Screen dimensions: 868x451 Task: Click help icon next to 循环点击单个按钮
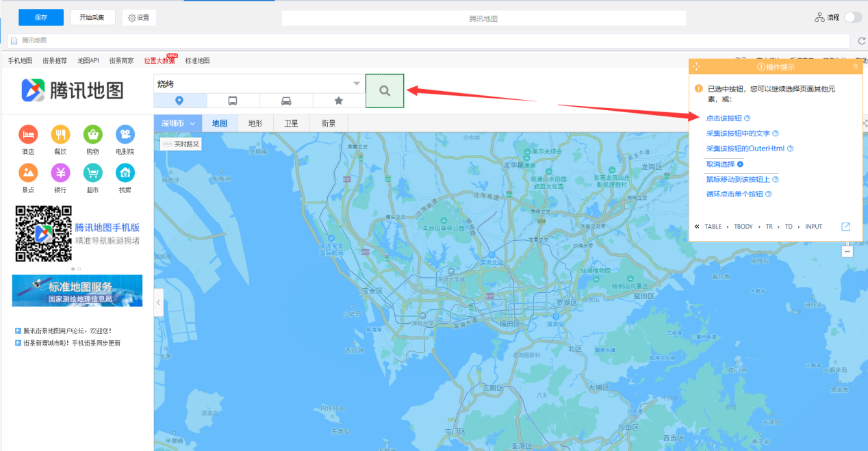click(768, 194)
